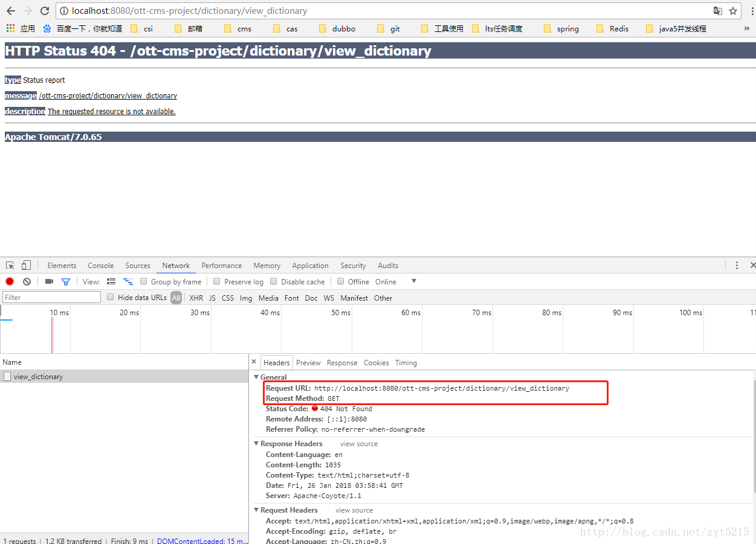Open the Baidu bookmark
The width and height of the screenshot is (756, 544).
[82, 28]
